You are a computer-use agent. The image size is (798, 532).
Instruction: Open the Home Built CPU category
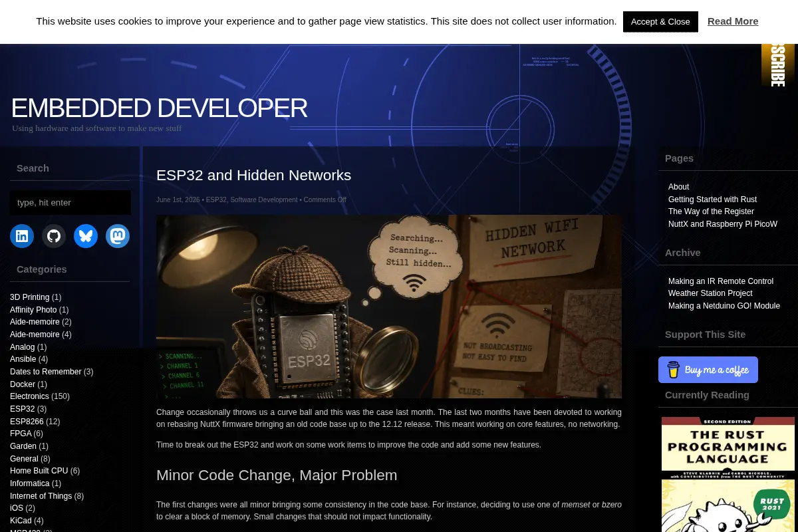(39, 471)
